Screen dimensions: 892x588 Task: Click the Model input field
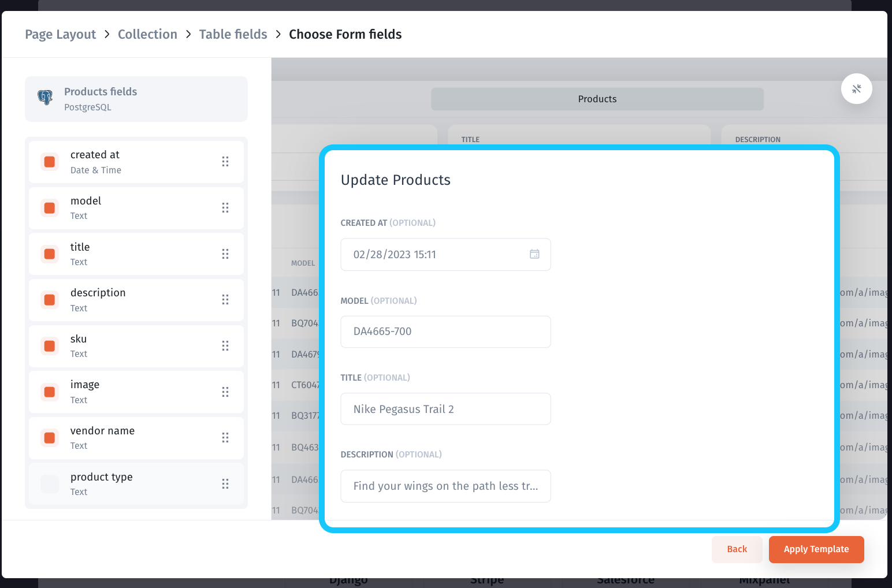click(445, 332)
